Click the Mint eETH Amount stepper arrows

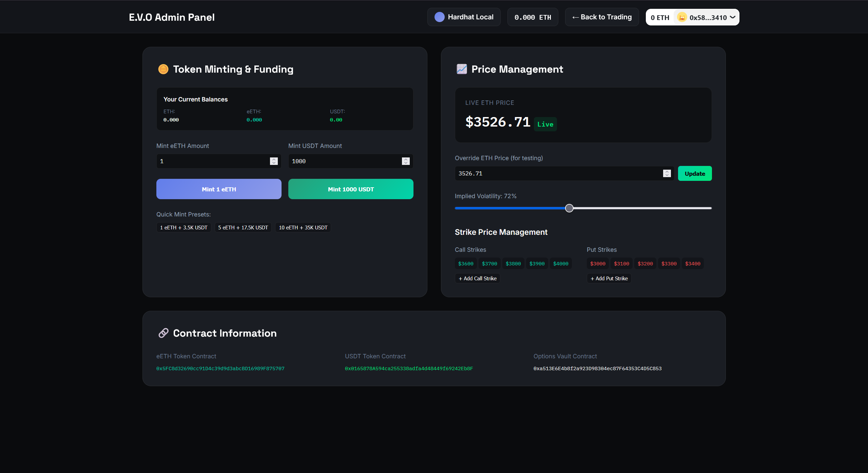point(274,161)
